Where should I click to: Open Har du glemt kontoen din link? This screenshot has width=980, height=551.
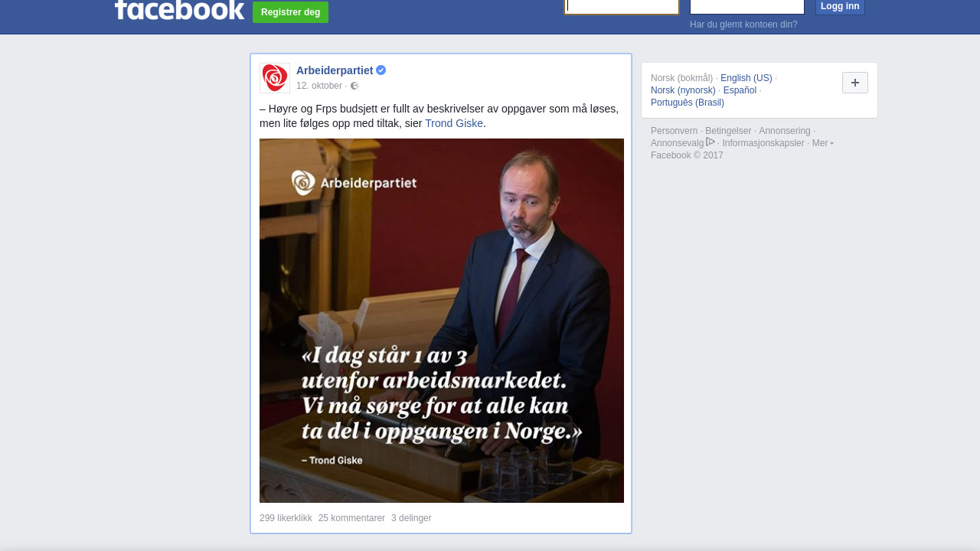click(x=743, y=24)
